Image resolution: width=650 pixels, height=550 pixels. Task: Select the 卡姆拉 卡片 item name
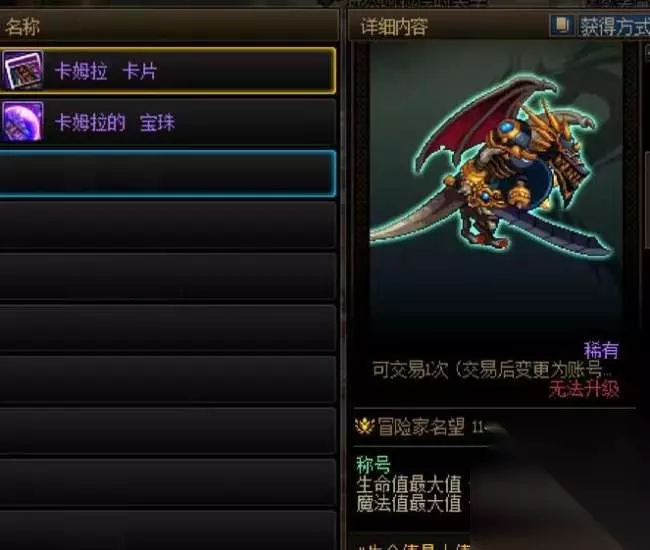tap(106, 71)
